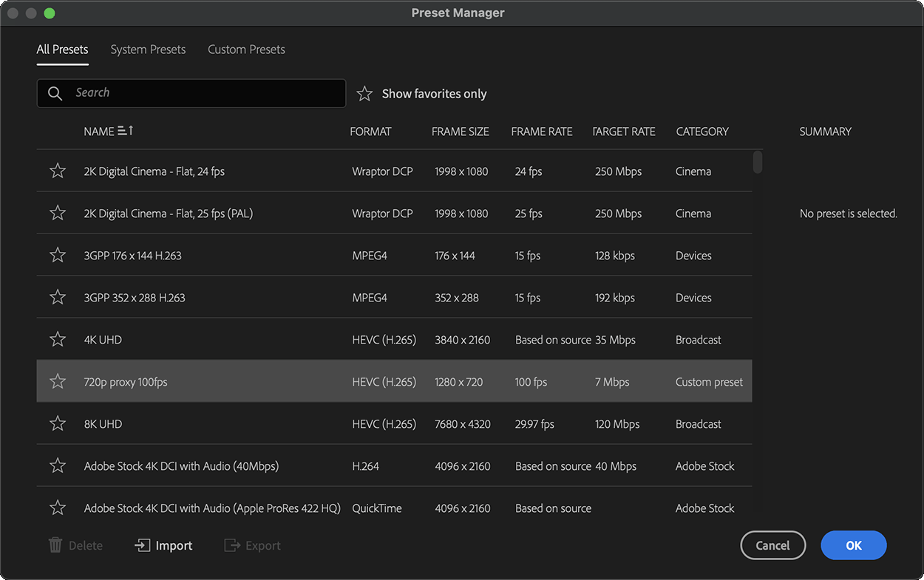This screenshot has height=580, width=924.
Task: Star Adobe Stock 4K DCI with Audio (40Mbps)
Action: pyautogui.click(x=58, y=465)
